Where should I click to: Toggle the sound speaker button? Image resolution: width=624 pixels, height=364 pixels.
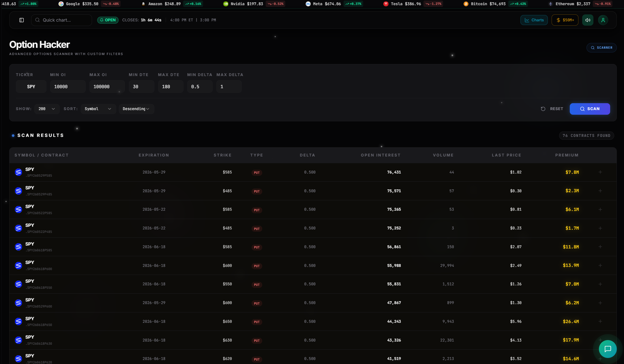coord(588,20)
